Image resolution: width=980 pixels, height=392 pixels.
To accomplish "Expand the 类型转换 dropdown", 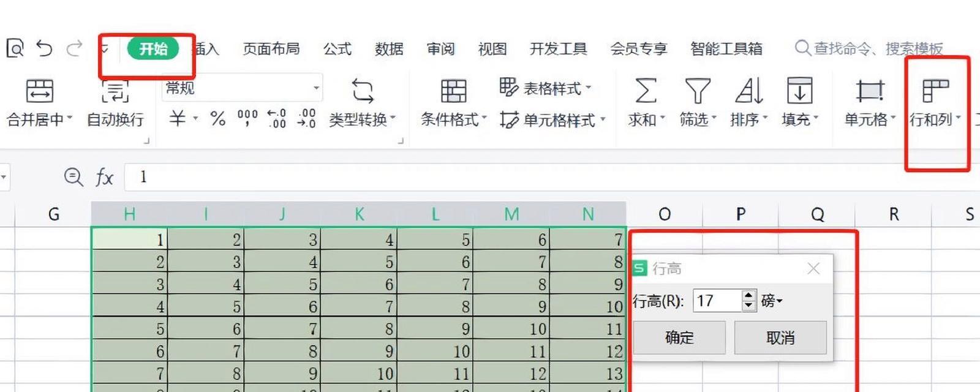I will click(x=393, y=118).
